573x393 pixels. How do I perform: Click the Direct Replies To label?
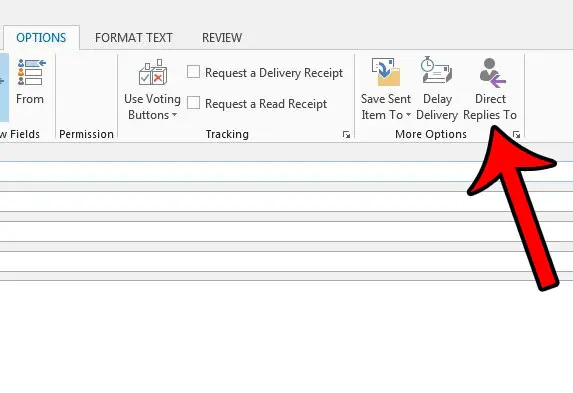pyautogui.click(x=490, y=107)
